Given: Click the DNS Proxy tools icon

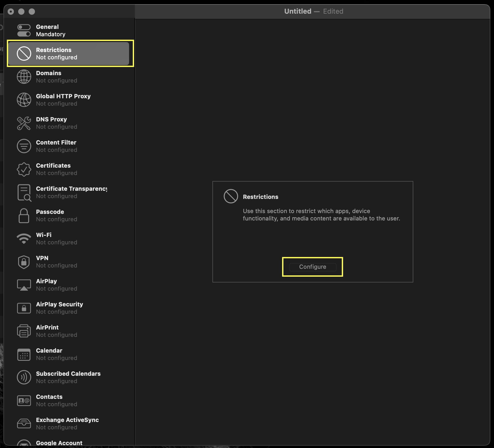Looking at the screenshot, I should (x=24, y=123).
